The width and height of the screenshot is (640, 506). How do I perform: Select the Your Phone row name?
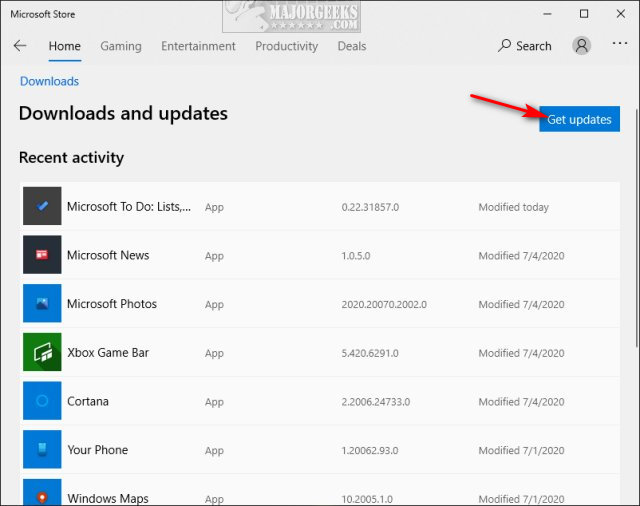98,450
